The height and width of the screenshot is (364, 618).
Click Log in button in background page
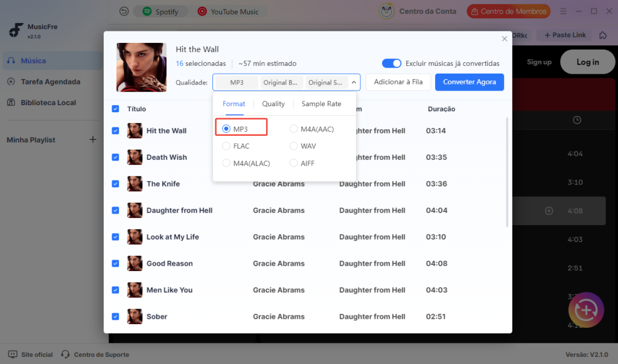pos(588,62)
